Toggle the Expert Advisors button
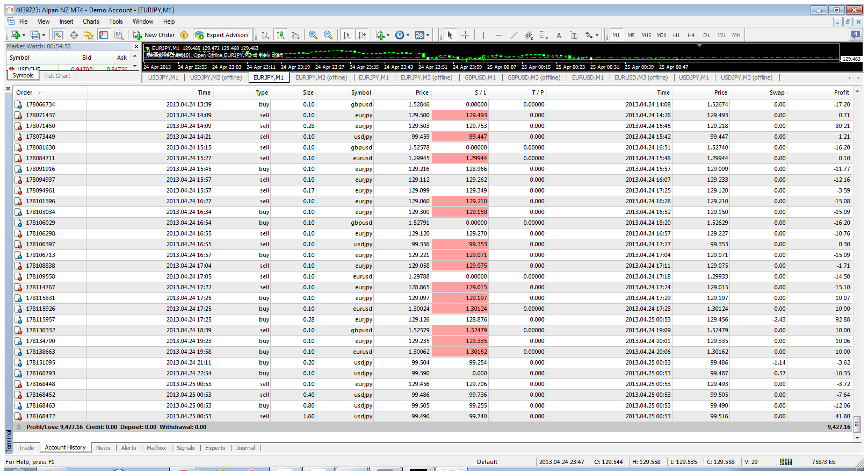Screen dimensions: 868x471 pyautogui.click(x=222, y=35)
